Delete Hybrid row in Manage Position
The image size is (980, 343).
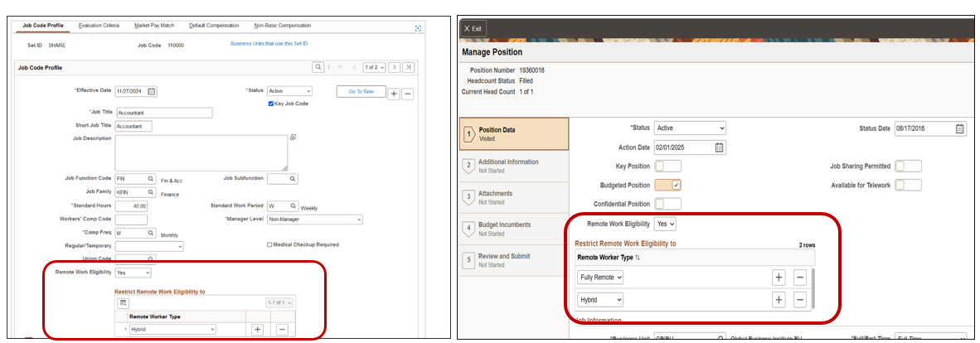(800, 300)
